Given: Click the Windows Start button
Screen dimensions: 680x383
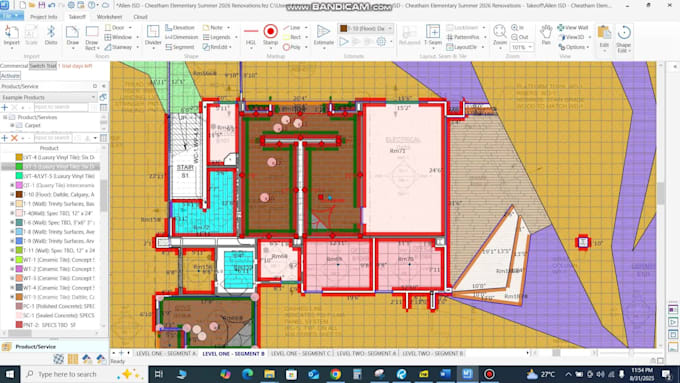Looking at the screenshot, I should 9,374.
